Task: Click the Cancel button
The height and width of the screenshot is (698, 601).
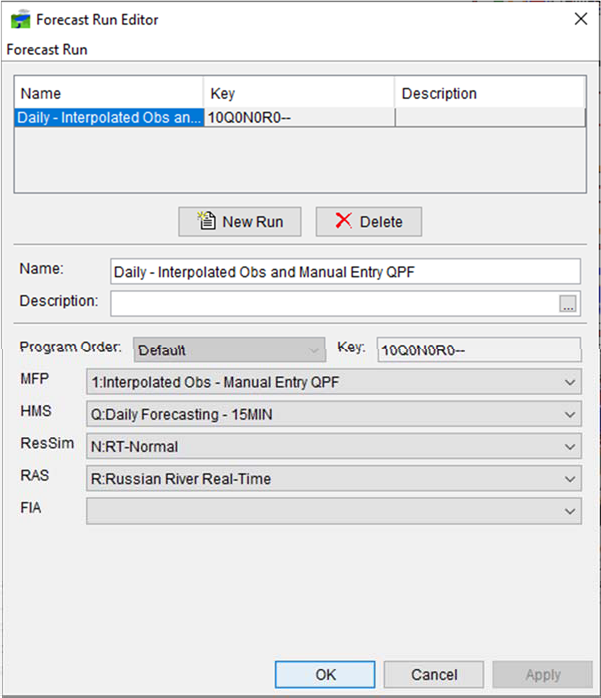Action: click(434, 674)
